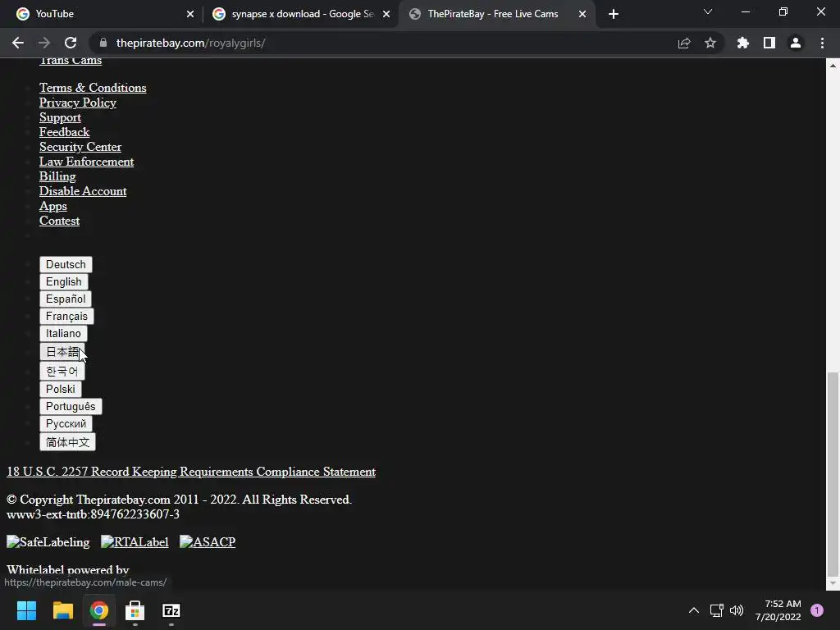
Task: Click the Disable Account link
Action: pos(83,191)
